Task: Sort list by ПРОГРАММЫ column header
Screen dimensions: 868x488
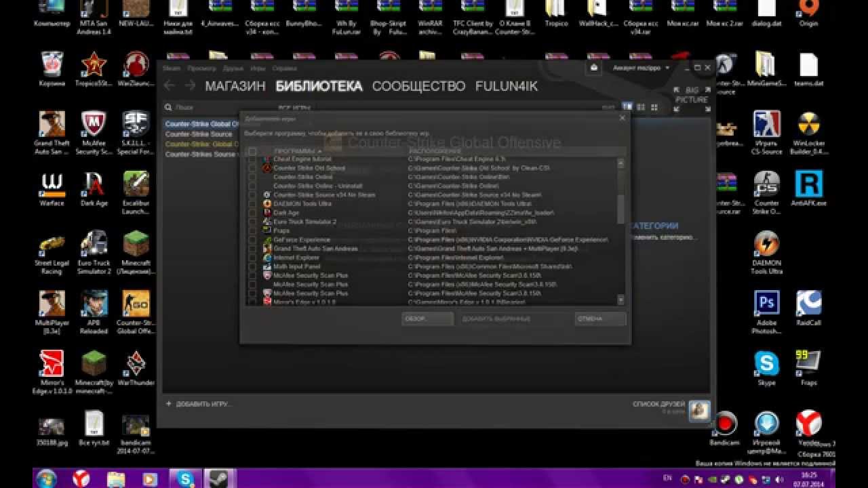Action: 298,151
